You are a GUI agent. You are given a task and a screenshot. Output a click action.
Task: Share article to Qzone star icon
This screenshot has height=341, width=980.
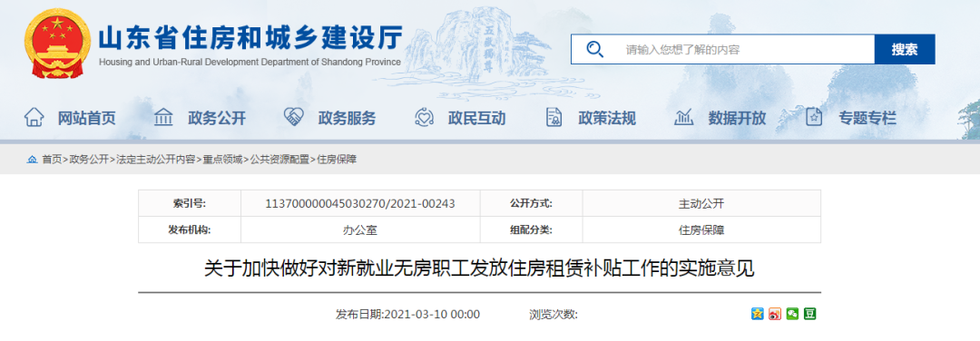(x=758, y=314)
